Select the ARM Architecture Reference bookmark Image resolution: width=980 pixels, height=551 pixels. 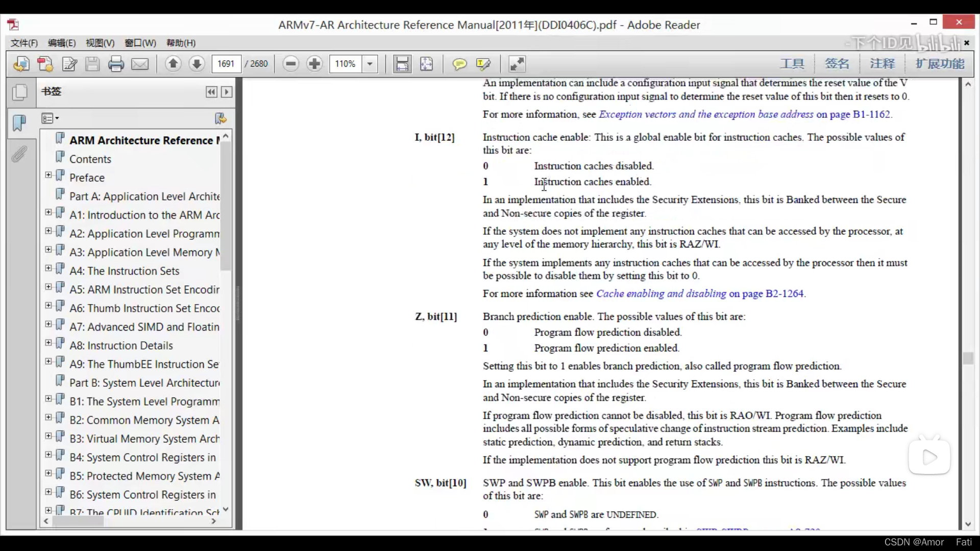(x=145, y=140)
